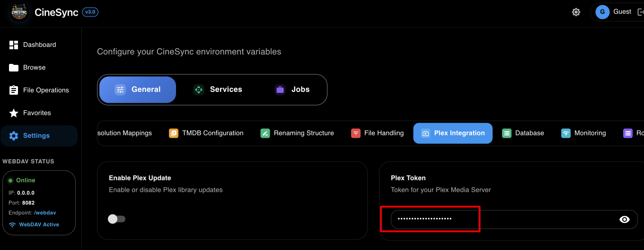Open the Database settings tab
644x250 pixels.
click(x=523, y=133)
